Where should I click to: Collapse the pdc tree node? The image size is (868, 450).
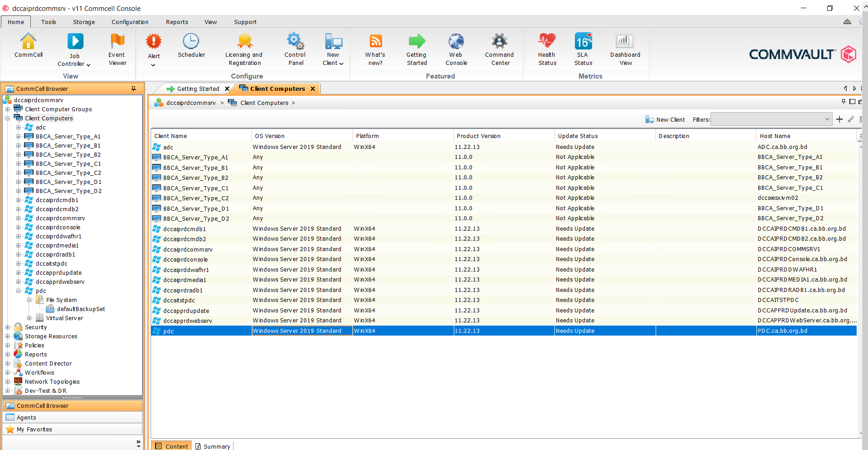coord(19,291)
